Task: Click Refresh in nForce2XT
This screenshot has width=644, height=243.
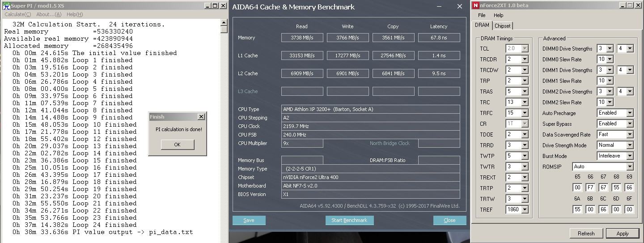Action: click(x=586, y=233)
